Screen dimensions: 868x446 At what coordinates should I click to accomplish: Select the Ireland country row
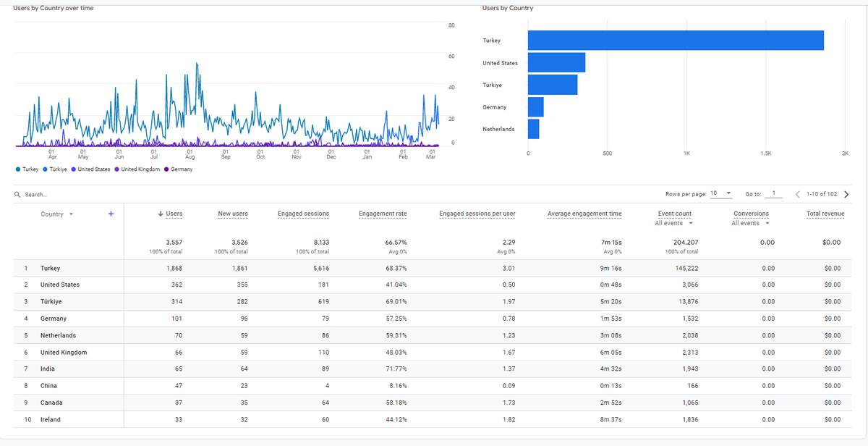tap(433, 420)
